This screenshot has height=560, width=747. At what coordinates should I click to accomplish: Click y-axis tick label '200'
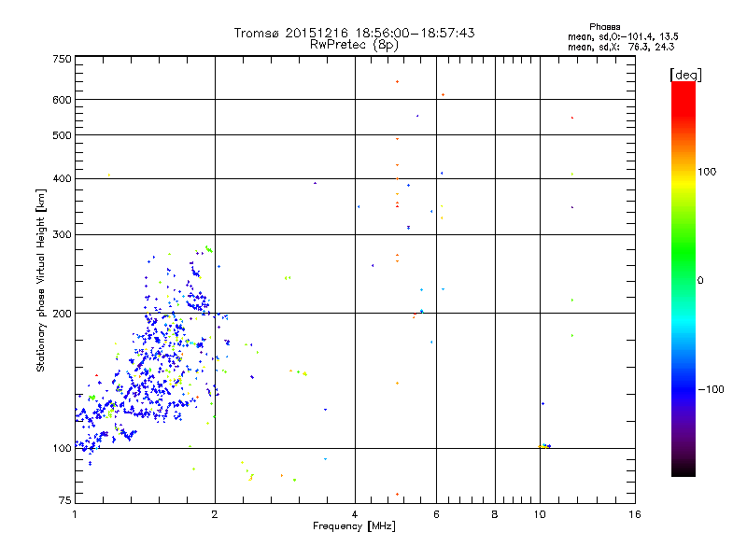(62, 314)
